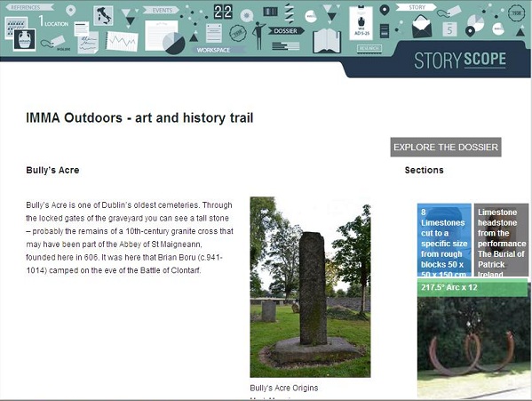Click the REFERENCES ribbon label in banner

(x=29, y=7)
